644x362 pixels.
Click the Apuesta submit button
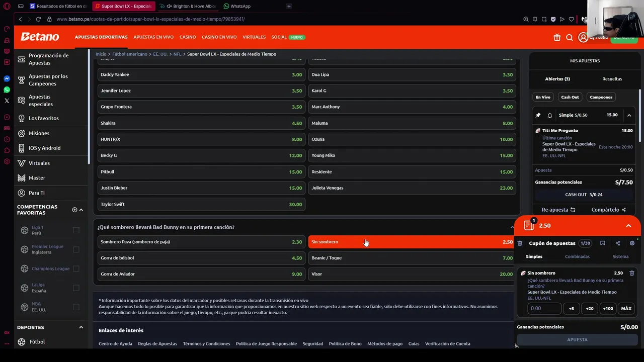577,340
